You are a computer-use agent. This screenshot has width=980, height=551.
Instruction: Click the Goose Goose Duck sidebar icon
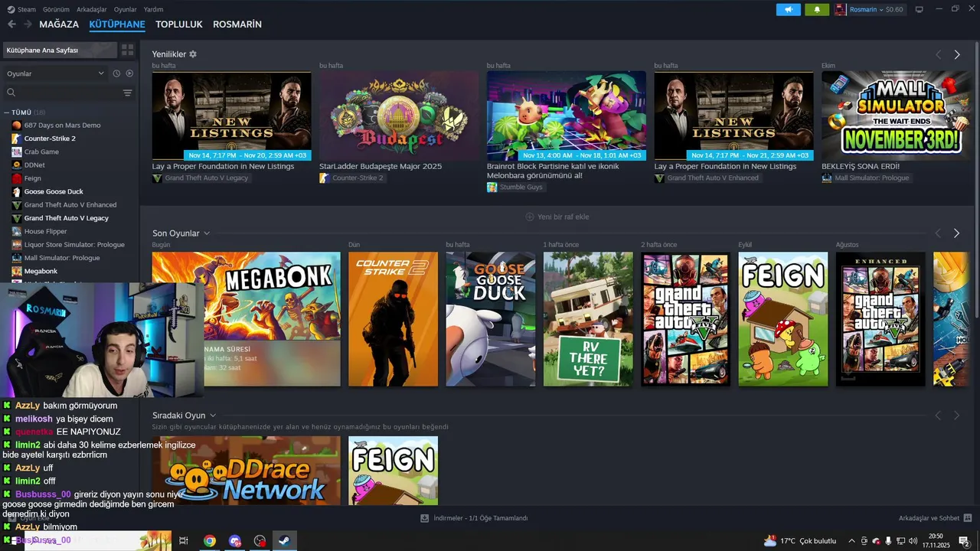(x=16, y=191)
